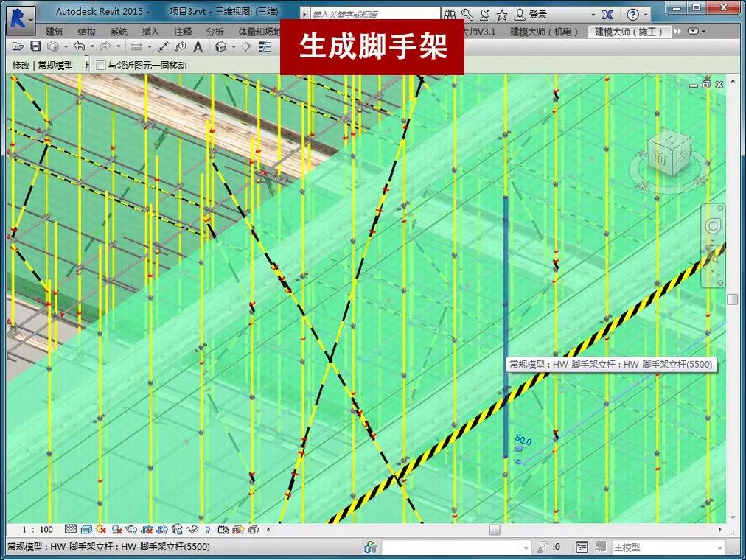Click the Save floppy disk icon
Viewport: 746px width, 560px height.
[x=35, y=46]
